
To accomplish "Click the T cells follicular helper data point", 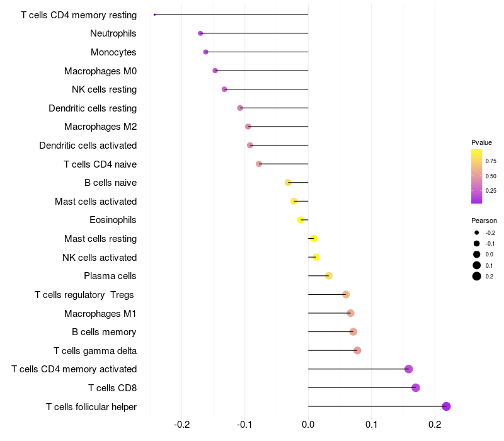I will click(x=446, y=406).
